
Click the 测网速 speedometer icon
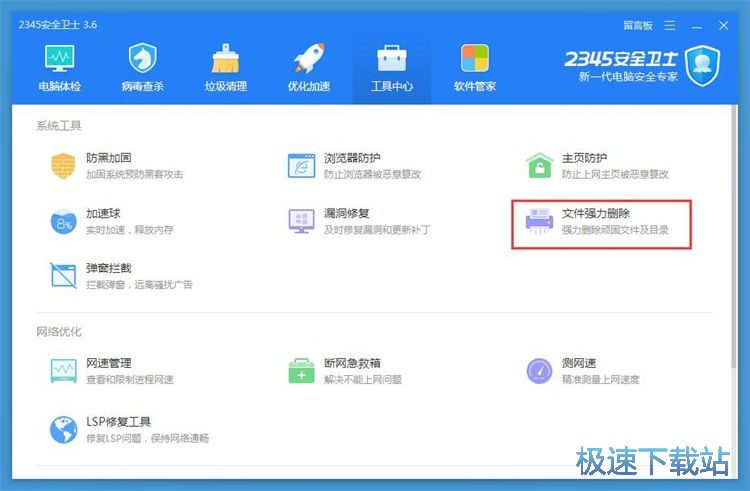coord(539,371)
